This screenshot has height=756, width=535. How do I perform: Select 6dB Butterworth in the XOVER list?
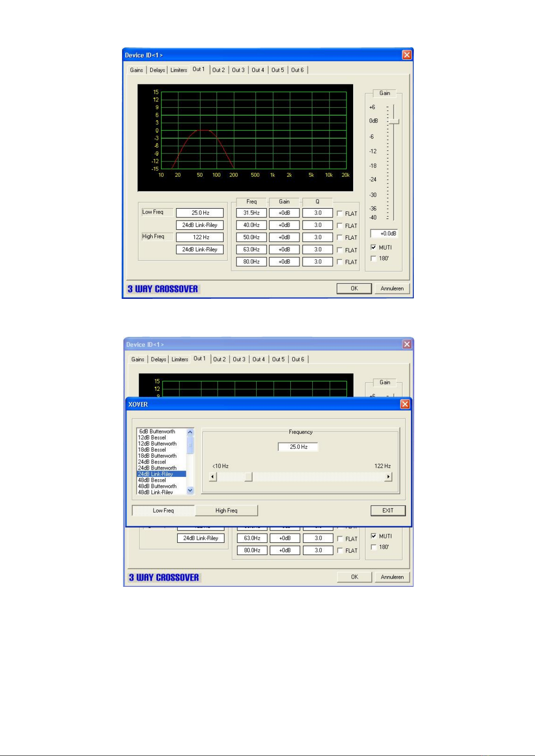point(161,432)
